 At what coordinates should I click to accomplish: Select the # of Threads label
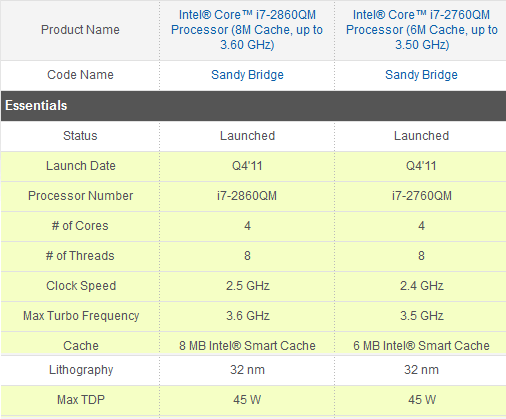click(80, 256)
